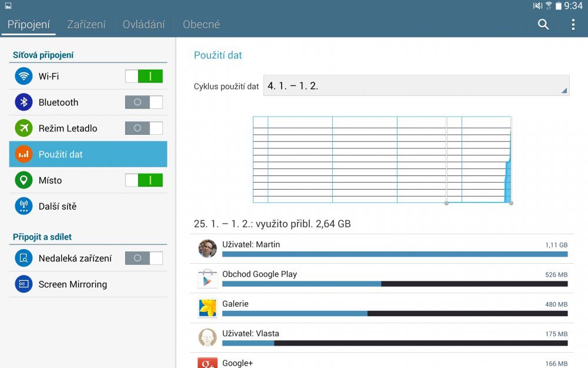The width and height of the screenshot is (588, 368).
Task: Select the Použití dat sidebar item
Action: (x=88, y=154)
